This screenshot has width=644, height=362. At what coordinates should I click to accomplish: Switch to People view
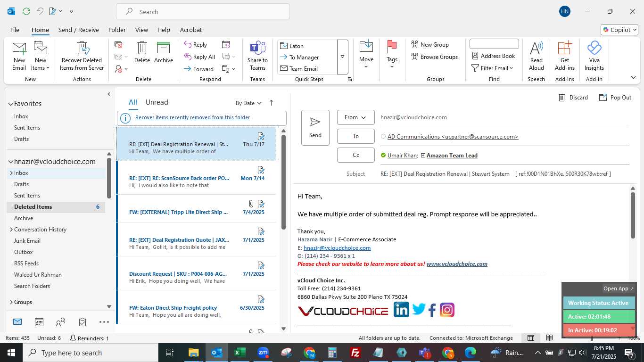pyautogui.click(x=60, y=322)
